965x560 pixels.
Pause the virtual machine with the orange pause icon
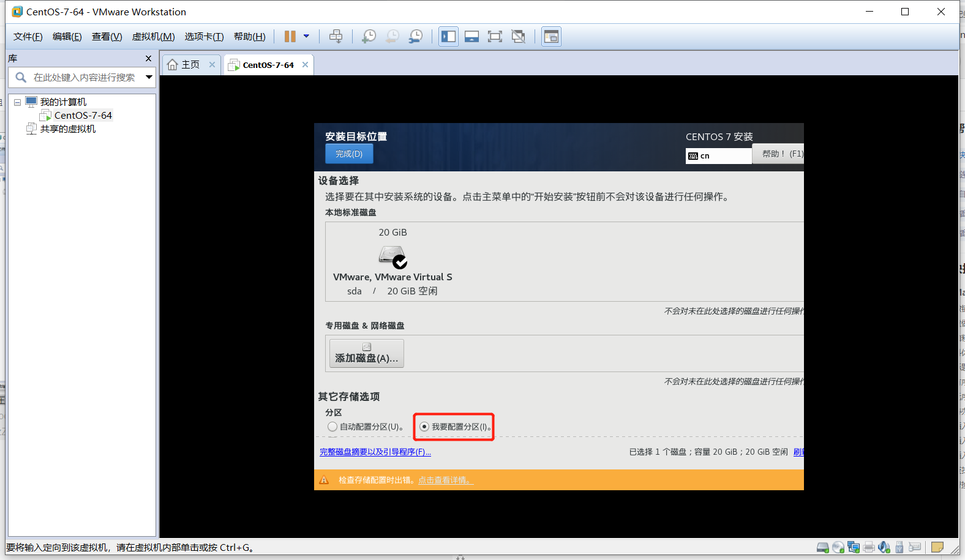coord(290,37)
